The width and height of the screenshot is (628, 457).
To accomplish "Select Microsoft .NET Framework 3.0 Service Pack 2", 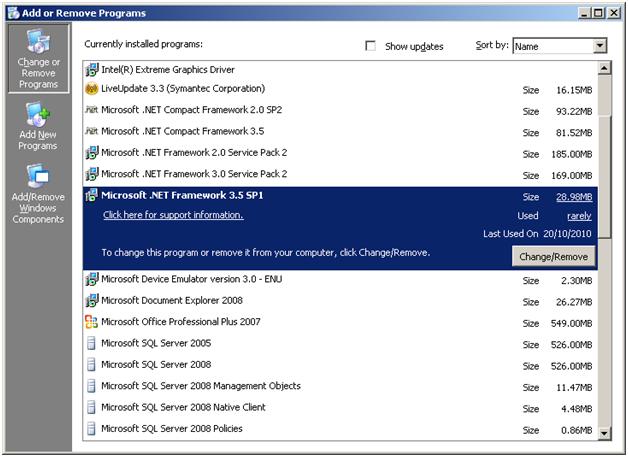I will tap(340, 174).
